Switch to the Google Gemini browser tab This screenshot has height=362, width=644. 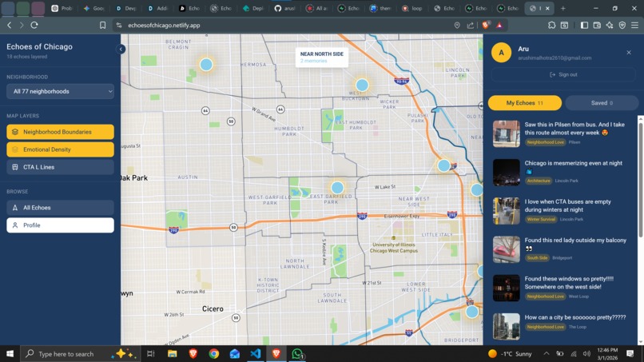93,8
